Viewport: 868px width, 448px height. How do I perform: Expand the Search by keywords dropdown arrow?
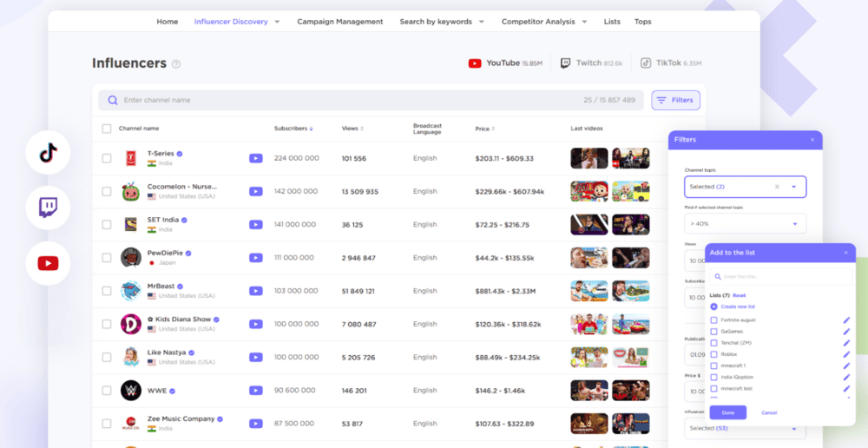point(481,23)
